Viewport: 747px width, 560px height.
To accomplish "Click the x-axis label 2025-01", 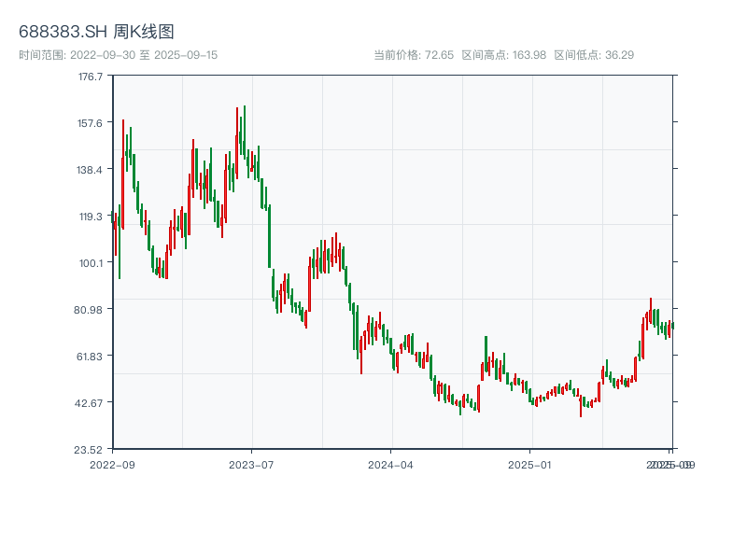I will coord(529,465).
